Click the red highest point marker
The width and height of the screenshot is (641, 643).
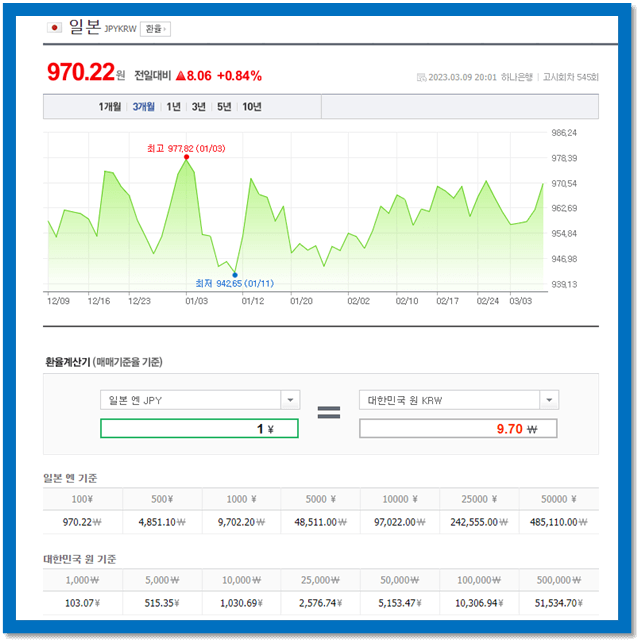tap(187, 157)
